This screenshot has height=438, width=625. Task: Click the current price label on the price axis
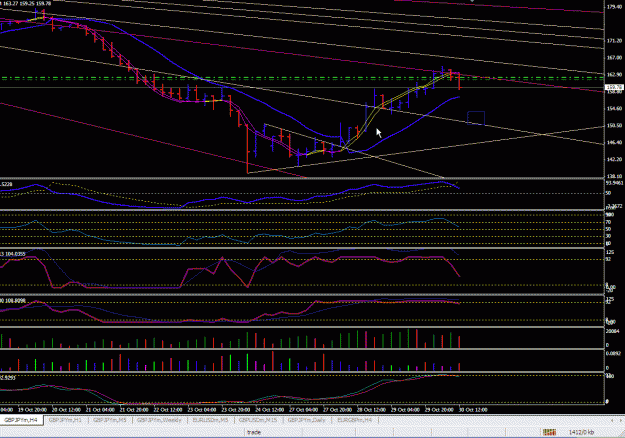click(x=614, y=87)
